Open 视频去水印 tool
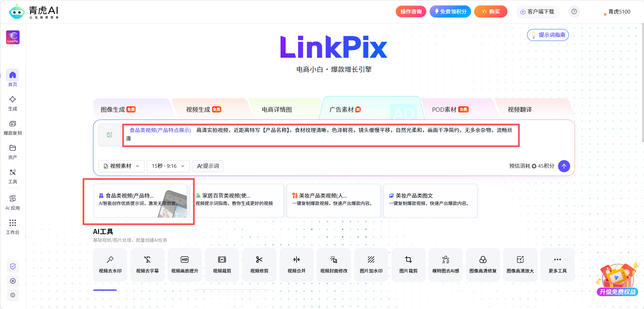The image size is (644, 309). click(x=110, y=265)
